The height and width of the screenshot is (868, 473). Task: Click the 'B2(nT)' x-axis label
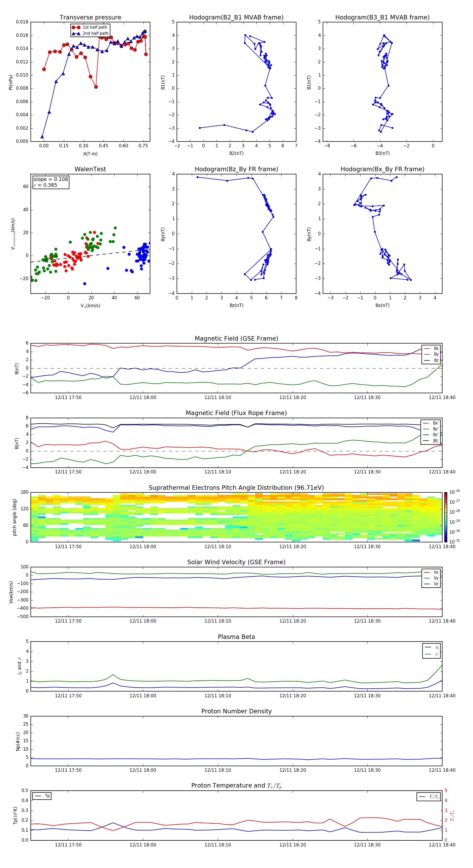tap(236, 153)
